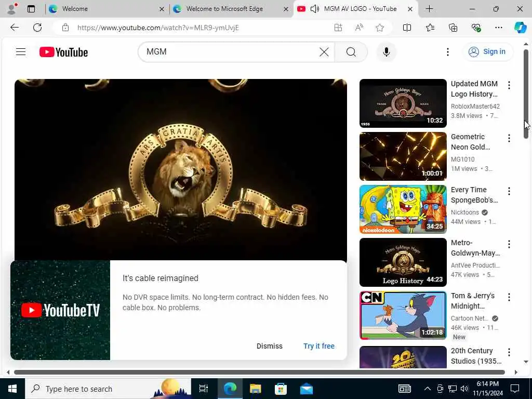532x399 pixels.
Task: Open Tom & Jerry's Midnight video thumbnail
Action: click(x=403, y=315)
